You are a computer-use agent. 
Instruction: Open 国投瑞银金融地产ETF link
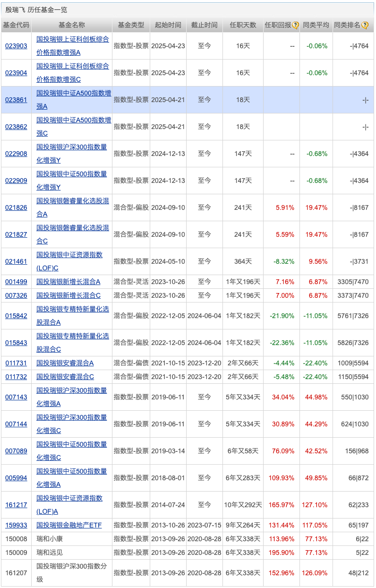(x=69, y=525)
